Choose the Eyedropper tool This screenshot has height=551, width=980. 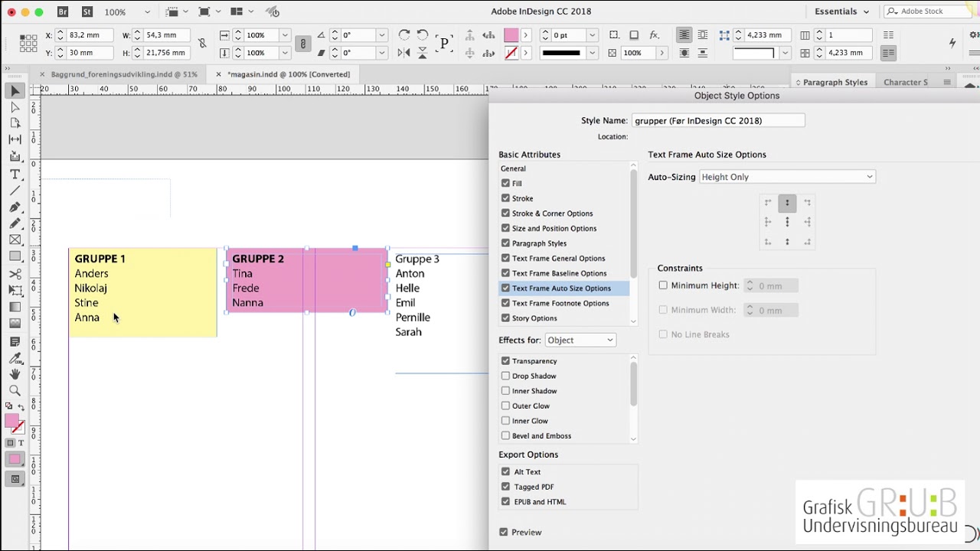pos(15,357)
